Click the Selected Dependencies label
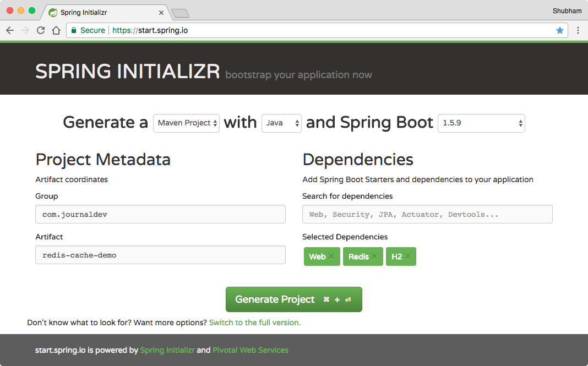The image size is (588, 366). tap(345, 237)
